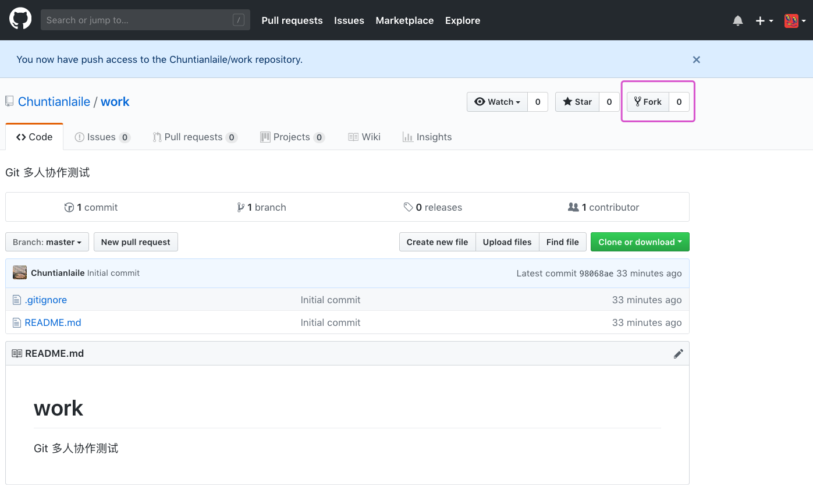This screenshot has width=813, height=504.
Task: Click the tag icon next to 0 releases
Action: tap(408, 207)
